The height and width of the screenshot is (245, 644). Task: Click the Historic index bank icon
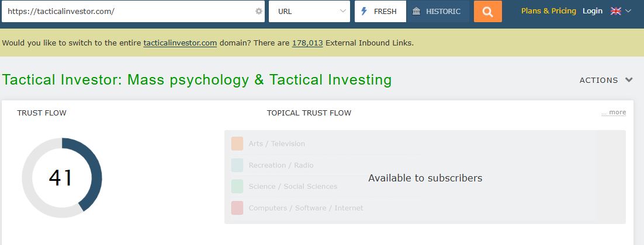pos(416,12)
